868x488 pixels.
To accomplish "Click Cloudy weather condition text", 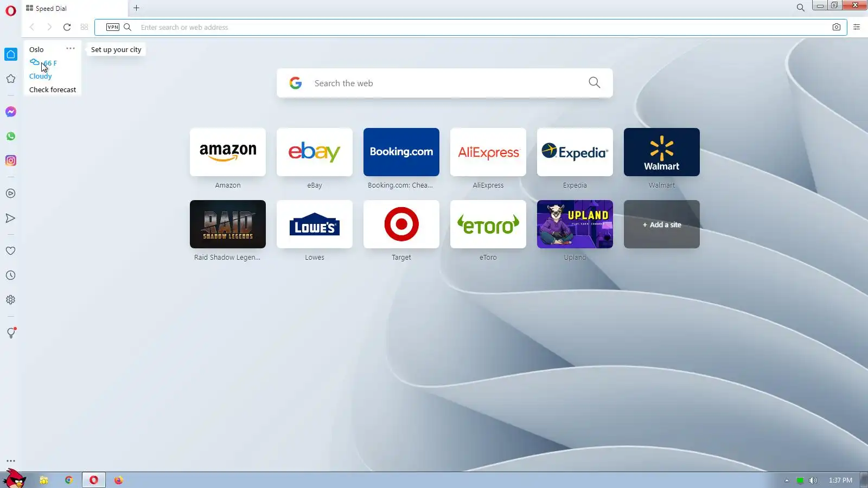I will point(41,76).
